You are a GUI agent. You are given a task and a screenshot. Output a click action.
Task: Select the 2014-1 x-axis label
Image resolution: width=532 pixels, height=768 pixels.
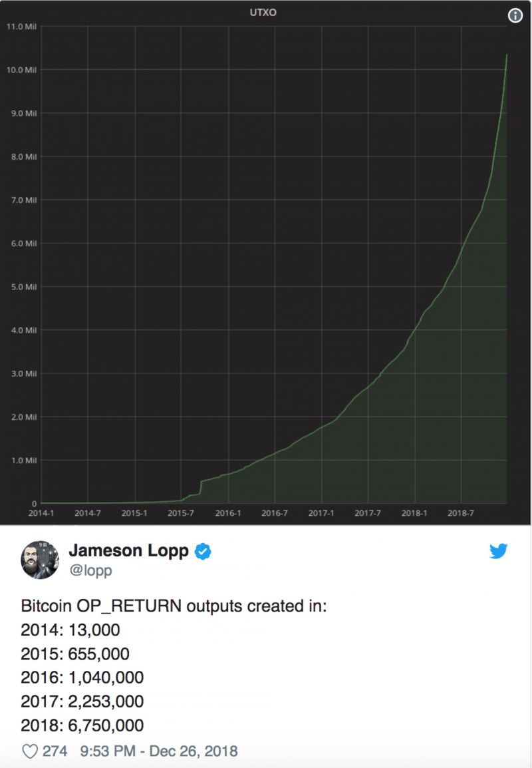[x=41, y=513]
